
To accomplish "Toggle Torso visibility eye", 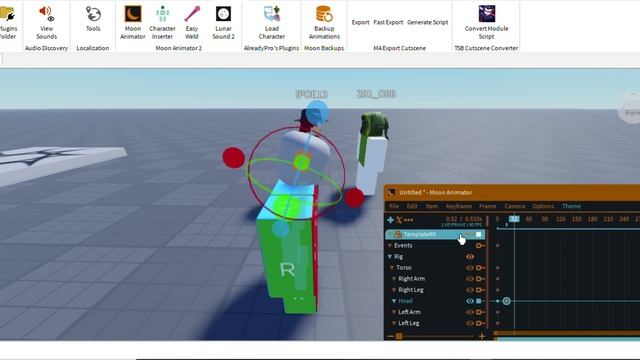I will point(470,268).
